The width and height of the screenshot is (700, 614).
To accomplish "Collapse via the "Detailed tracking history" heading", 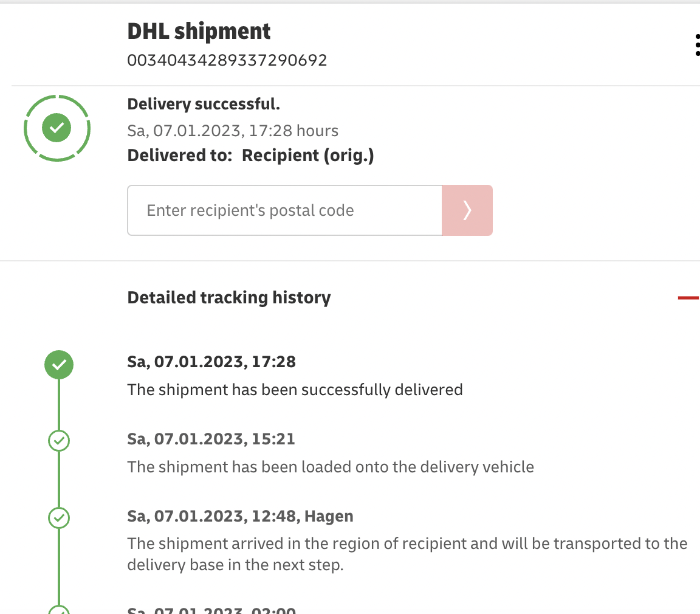I will (229, 298).
